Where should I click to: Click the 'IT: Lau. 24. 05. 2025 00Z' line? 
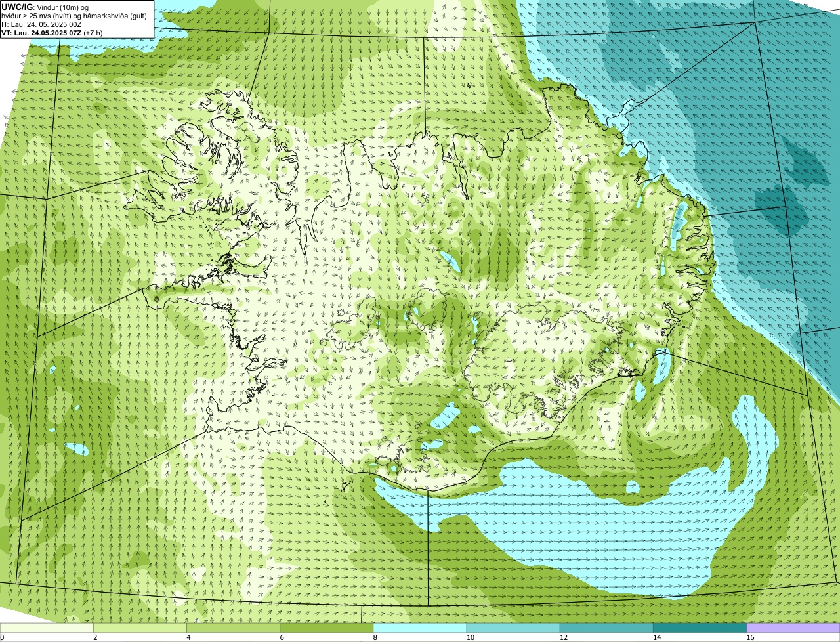click(41, 24)
